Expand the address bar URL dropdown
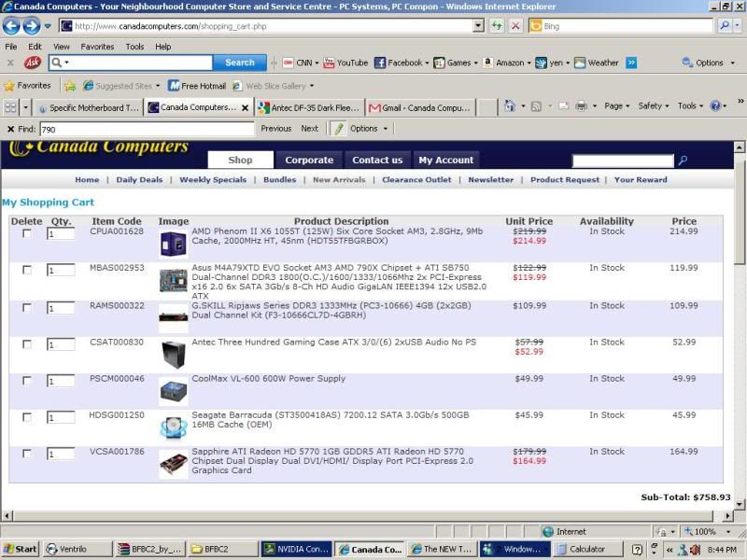 click(x=478, y=26)
